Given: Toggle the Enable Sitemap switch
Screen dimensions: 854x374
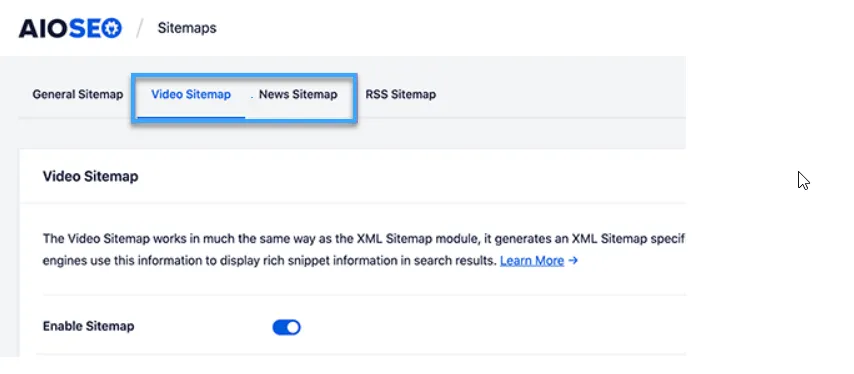Looking at the screenshot, I should pos(286,327).
